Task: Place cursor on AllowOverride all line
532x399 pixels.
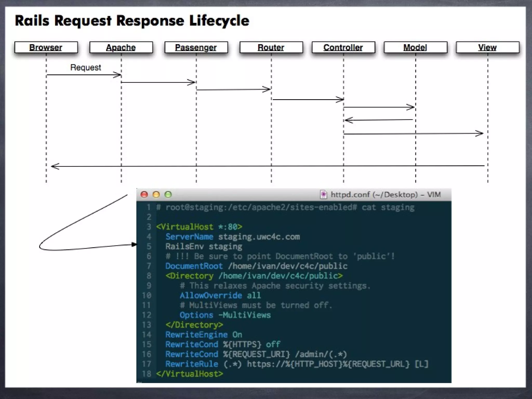Action: [x=220, y=295]
